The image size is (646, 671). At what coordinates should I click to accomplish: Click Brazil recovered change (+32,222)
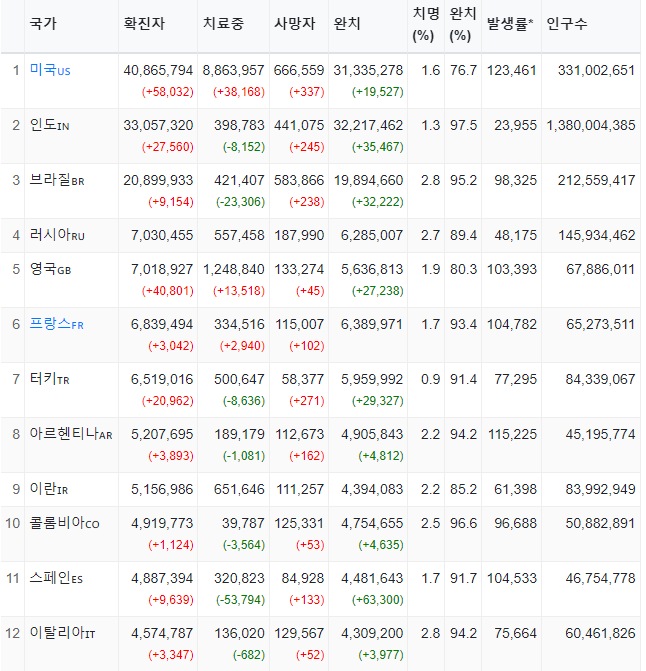pos(378,202)
